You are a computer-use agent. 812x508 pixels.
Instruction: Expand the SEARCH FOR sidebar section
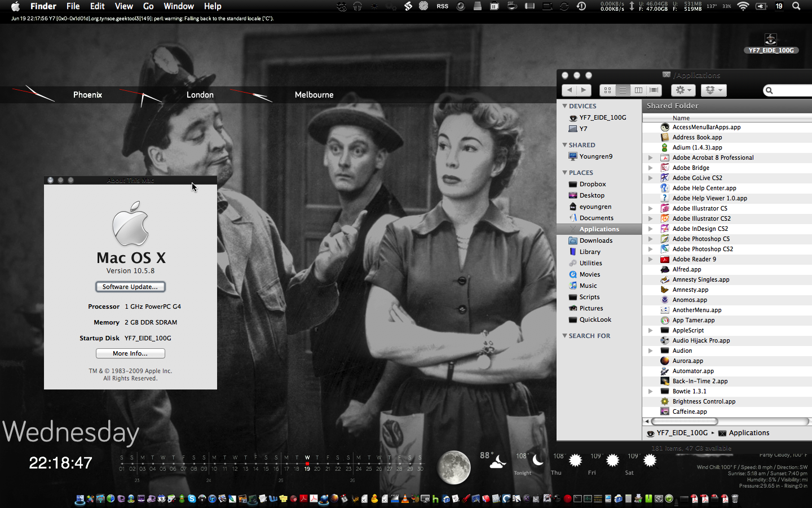[x=565, y=335]
